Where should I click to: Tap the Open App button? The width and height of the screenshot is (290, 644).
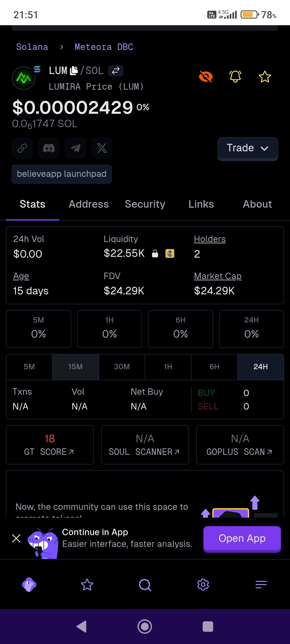tap(242, 539)
